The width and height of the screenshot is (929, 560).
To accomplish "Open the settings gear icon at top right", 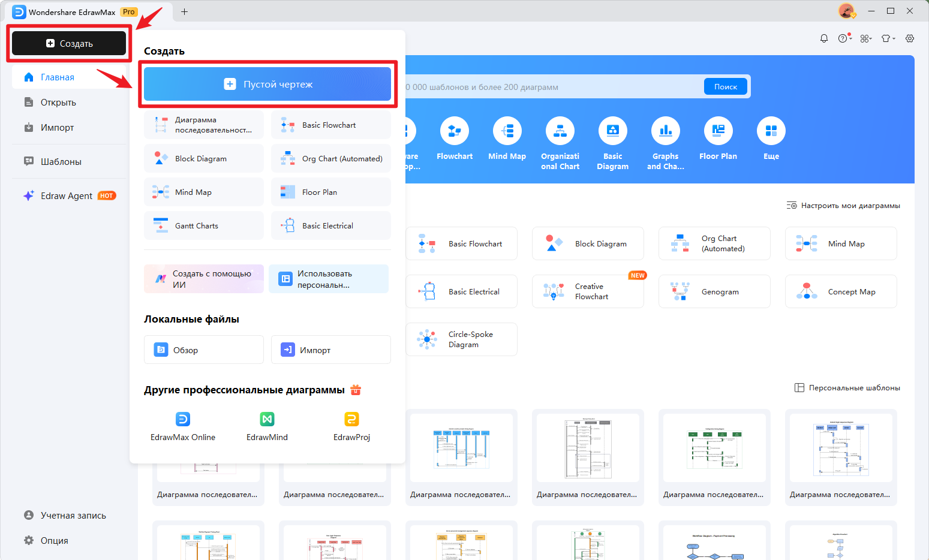I will [910, 38].
